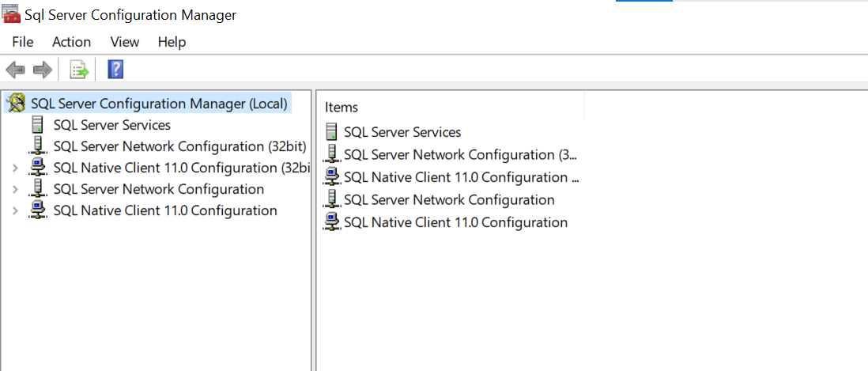Open the Help menu

tap(172, 42)
